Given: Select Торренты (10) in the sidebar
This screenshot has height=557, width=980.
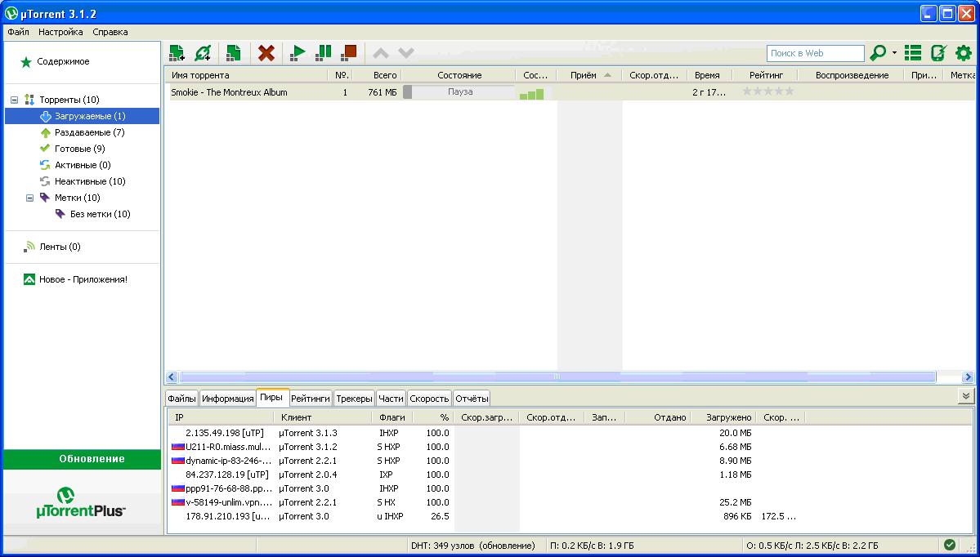Looking at the screenshot, I should pos(69,100).
